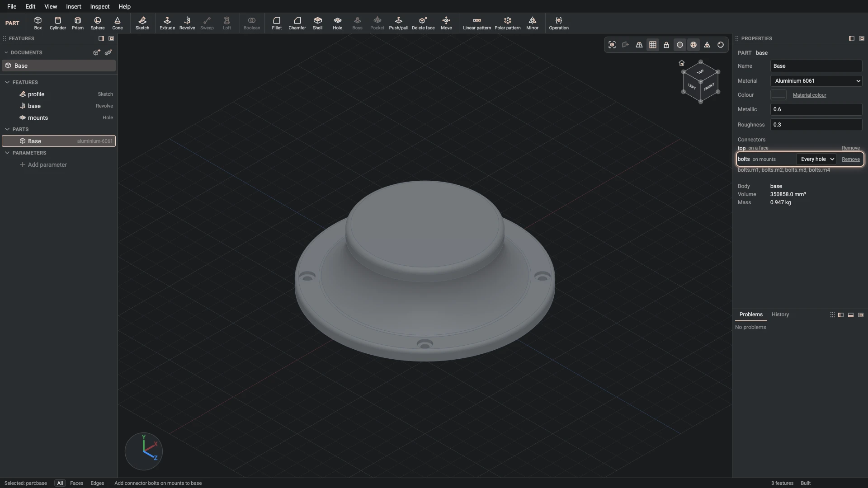The height and width of the screenshot is (488, 868).
Task: Start a new Sketch
Action: coord(142,23)
